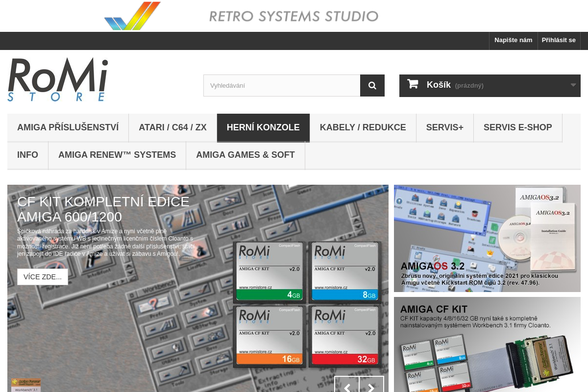588x392 pixels.
Task: Open the KABELY / REDUKCE menu
Action: click(x=363, y=127)
